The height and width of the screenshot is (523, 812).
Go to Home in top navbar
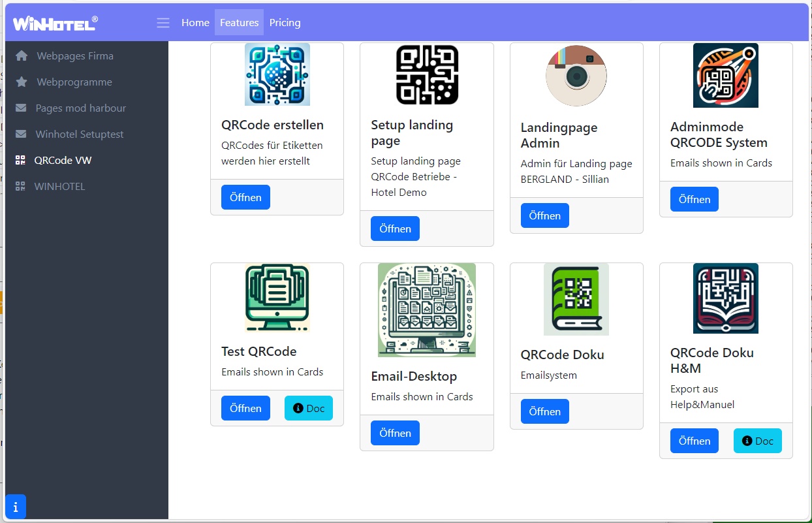pyautogui.click(x=195, y=23)
